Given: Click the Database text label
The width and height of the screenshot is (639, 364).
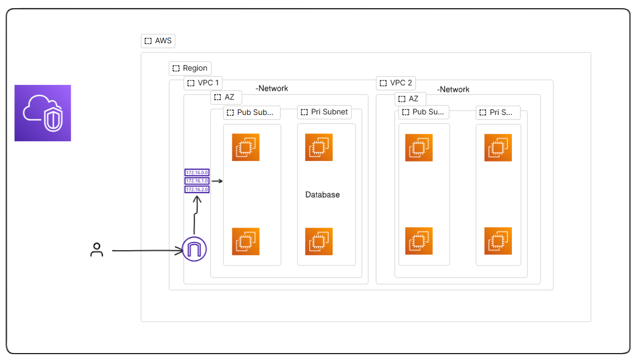Looking at the screenshot, I should [322, 195].
